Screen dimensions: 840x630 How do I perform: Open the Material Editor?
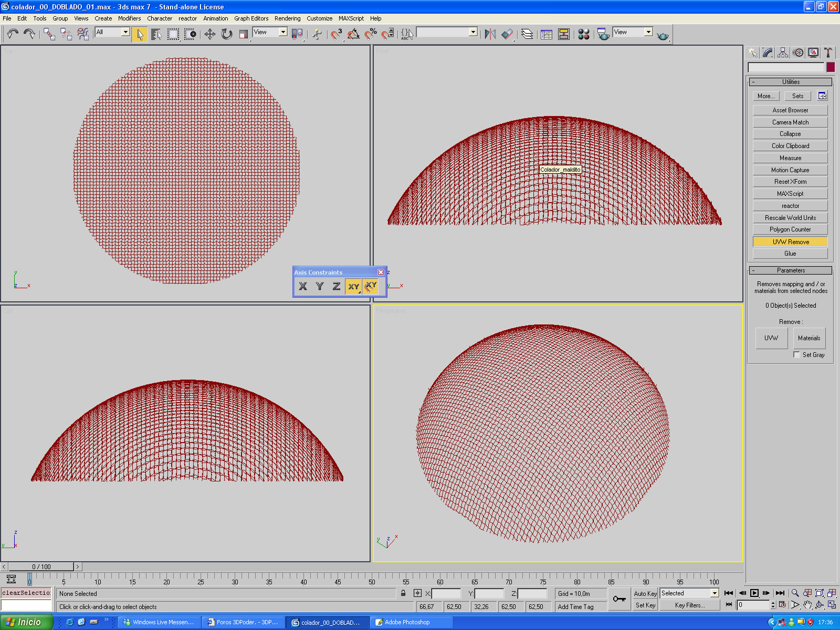[584, 34]
